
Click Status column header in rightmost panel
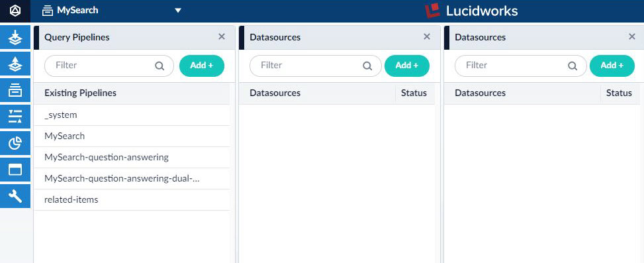pyautogui.click(x=619, y=93)
